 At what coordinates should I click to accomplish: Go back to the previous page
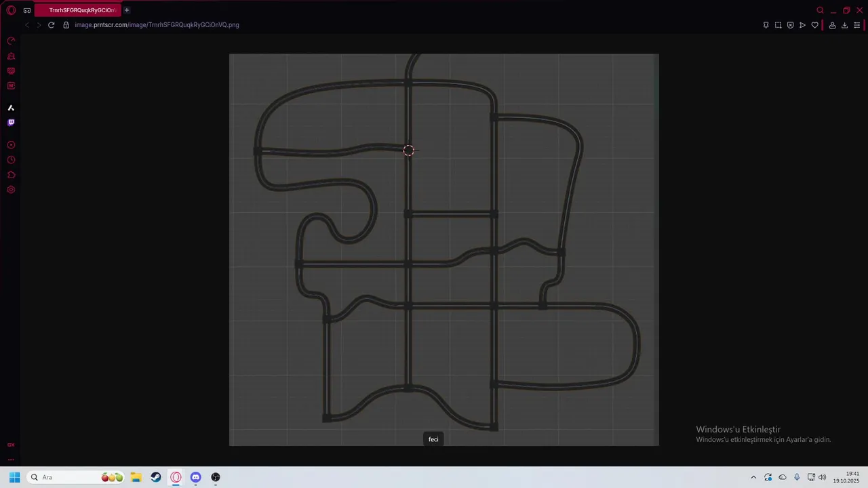click(27, 25)
